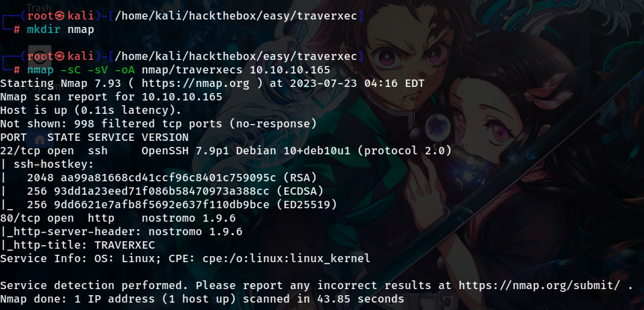
Task: Click the https://nmap.org link in Starting line
Action: click(x=196, y=84)
